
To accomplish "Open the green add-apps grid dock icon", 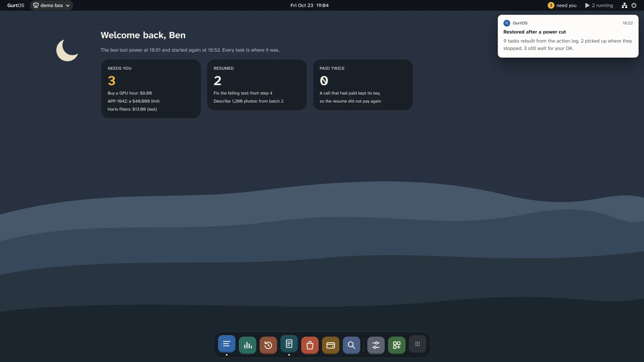I will 397,345.
